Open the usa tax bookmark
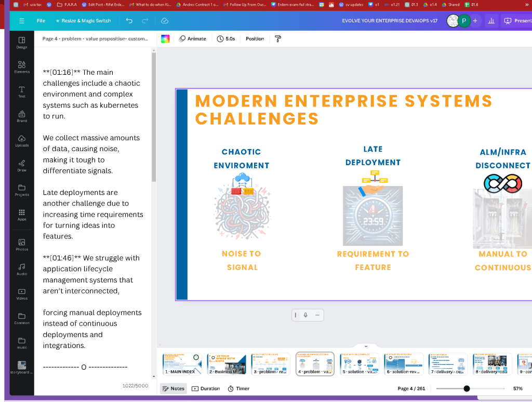 [x=32, y=5]
